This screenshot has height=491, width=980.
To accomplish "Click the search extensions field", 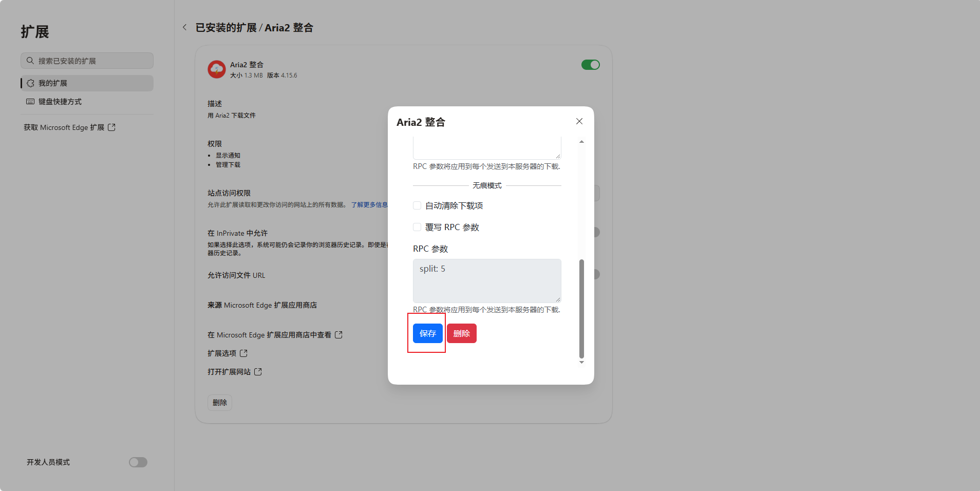I will 87,61.
